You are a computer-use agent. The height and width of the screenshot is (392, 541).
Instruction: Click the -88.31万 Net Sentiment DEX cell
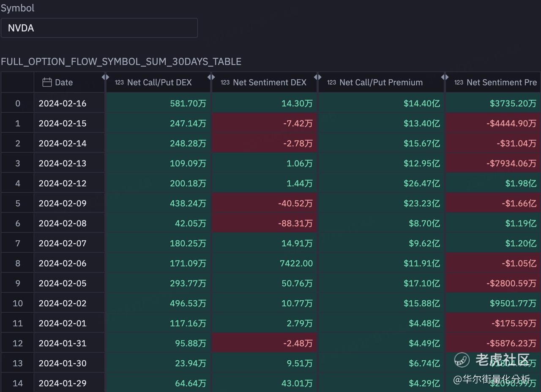pyautogui.click(x=264, y=223)
